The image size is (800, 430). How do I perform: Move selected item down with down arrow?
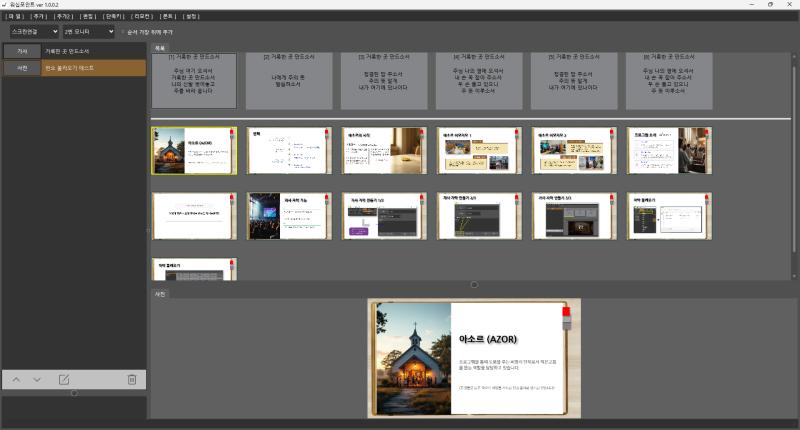coord(37,379)
